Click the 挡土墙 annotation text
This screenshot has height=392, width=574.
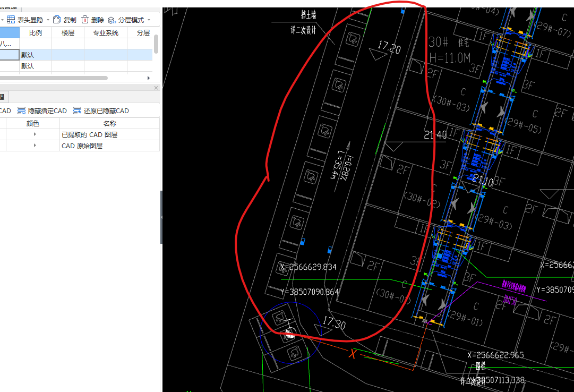[x=308, y=15]
